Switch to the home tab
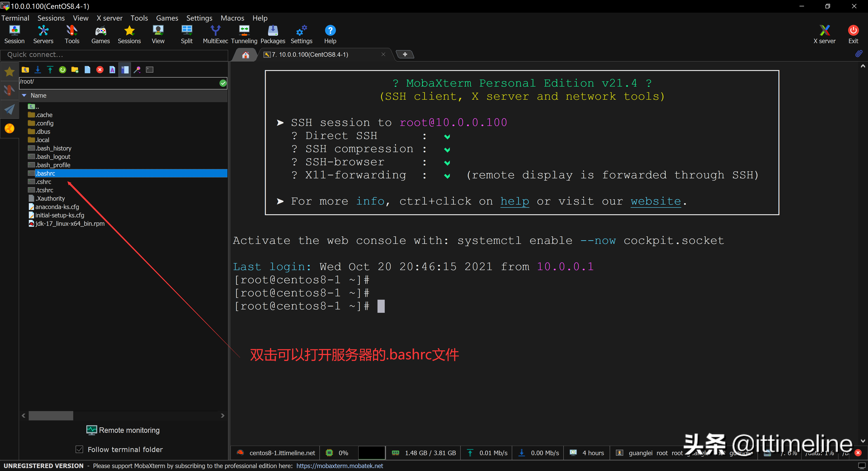The image size is (868, 471). 245,55
